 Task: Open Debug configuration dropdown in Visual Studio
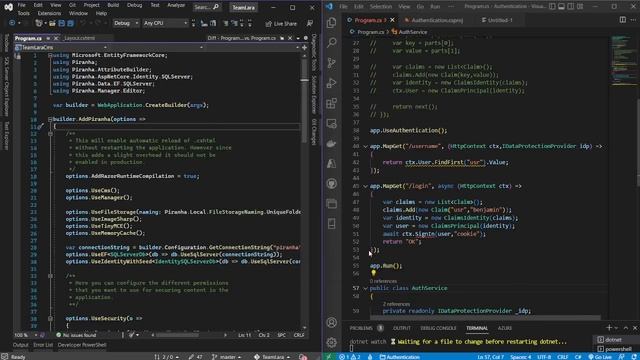click(x=126, y=23)
